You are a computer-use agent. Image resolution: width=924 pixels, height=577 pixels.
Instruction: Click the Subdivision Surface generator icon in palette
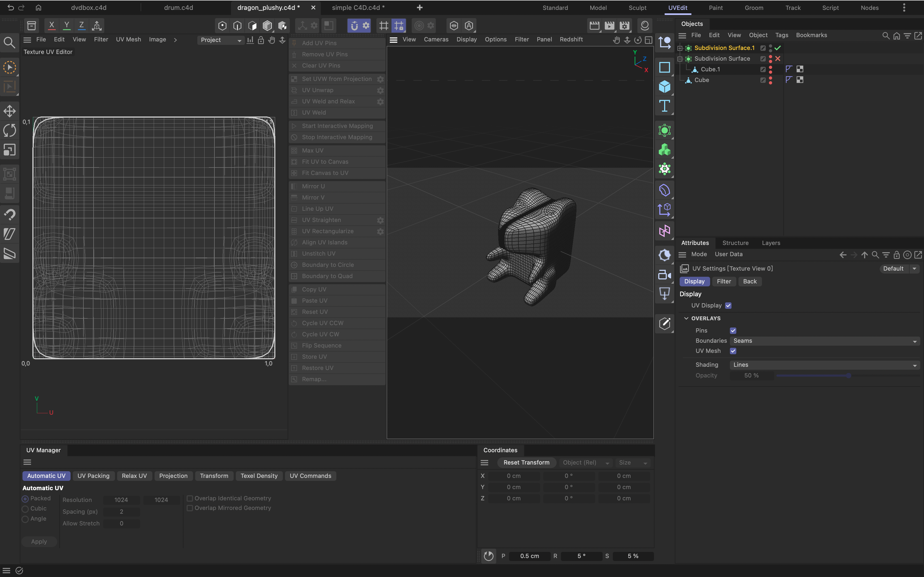pos(664,131)
